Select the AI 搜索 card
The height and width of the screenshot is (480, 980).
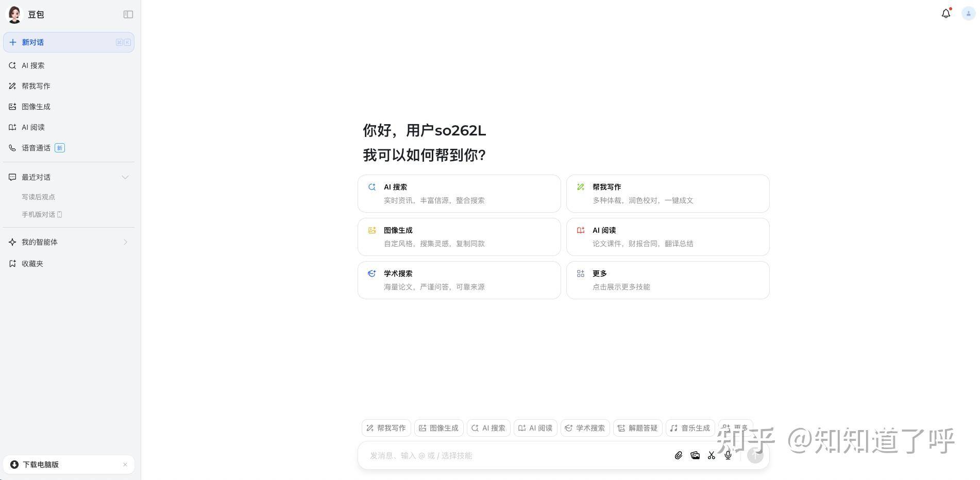[459, 194]
